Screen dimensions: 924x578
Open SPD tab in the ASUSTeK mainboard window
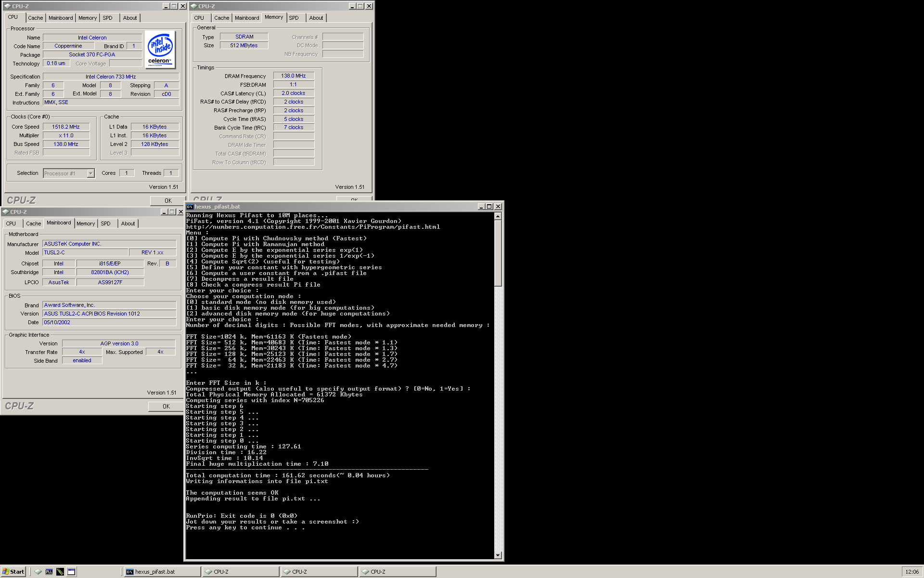(x=105, y=223)
